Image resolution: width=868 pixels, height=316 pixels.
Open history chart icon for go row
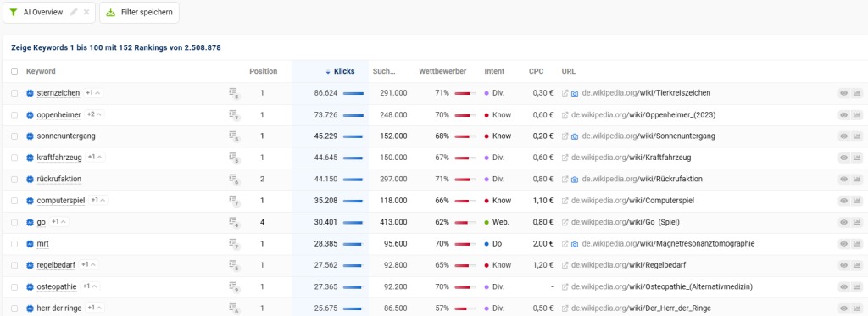(x=857, y=222)
